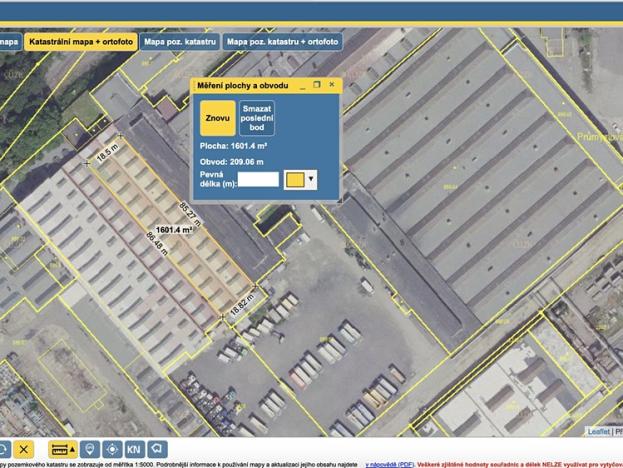Click the location pin marker icon
This screenshot has width=623, height=468.
[x=90, y=449]
